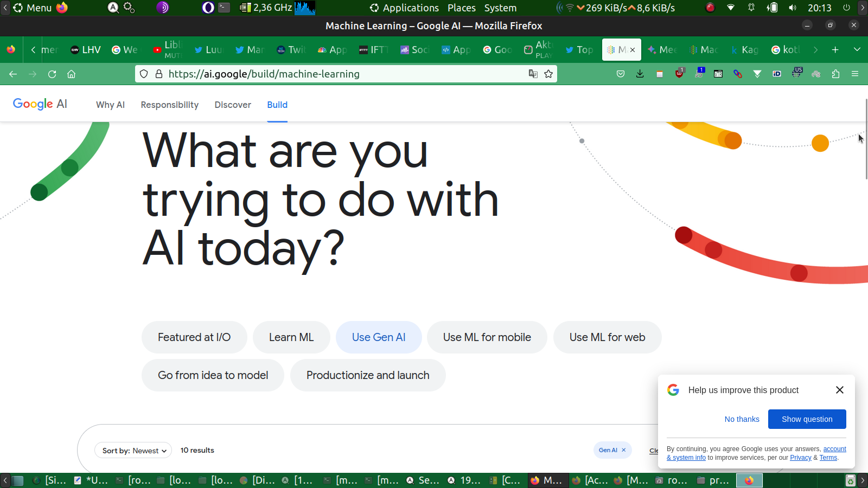This screenshot has height=488, width=868.
Task: Toggle the 'Learn ML' filter chip
Action: click(291, 337)
